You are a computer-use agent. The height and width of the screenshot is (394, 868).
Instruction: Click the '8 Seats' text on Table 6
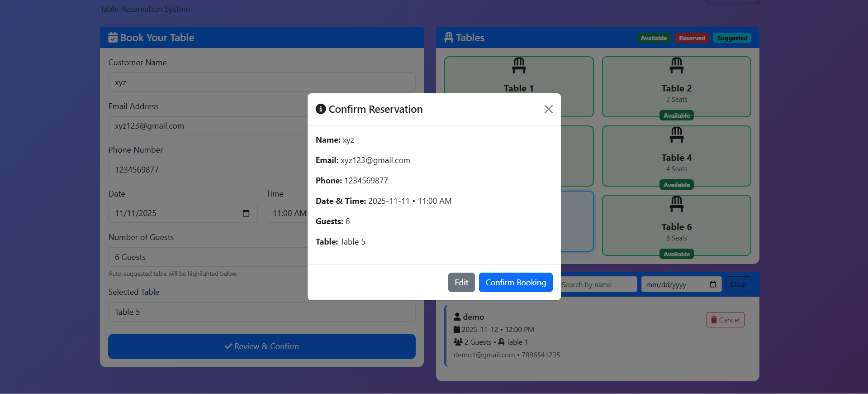[677, 238]
